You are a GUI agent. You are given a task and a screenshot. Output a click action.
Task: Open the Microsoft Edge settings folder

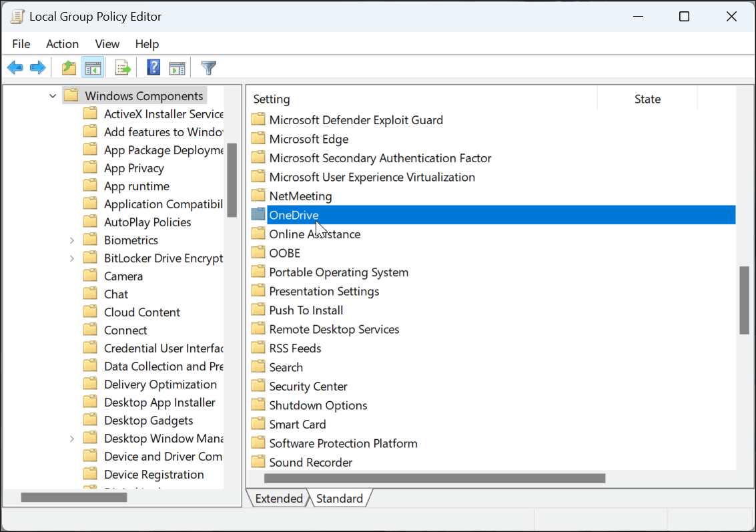[308, 138]
